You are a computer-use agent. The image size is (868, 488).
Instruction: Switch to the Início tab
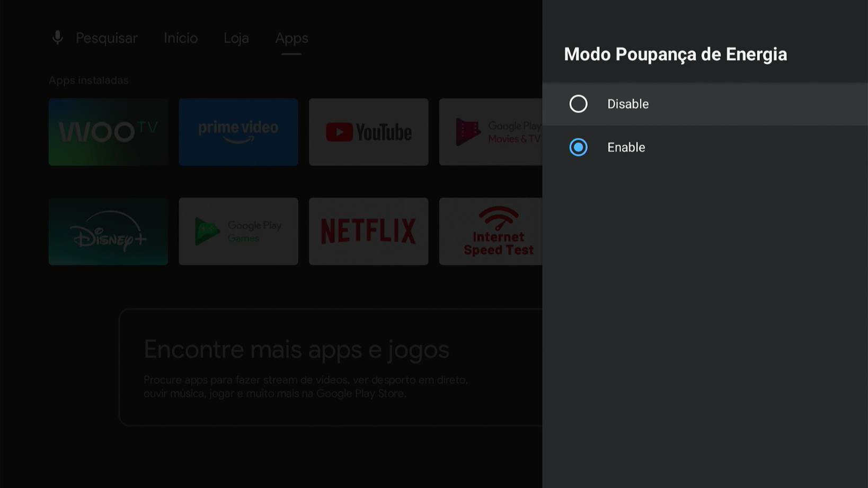coord(181,38)
